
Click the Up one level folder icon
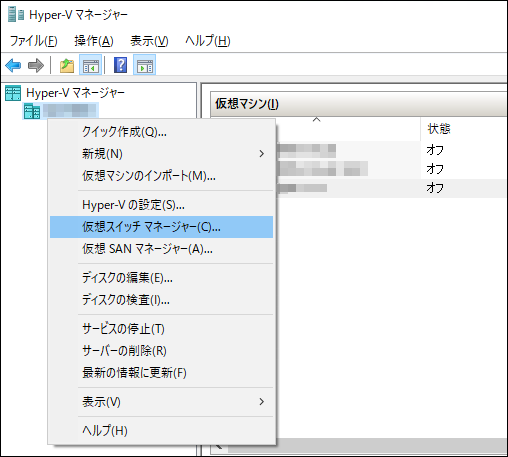[x=67, y=65]
